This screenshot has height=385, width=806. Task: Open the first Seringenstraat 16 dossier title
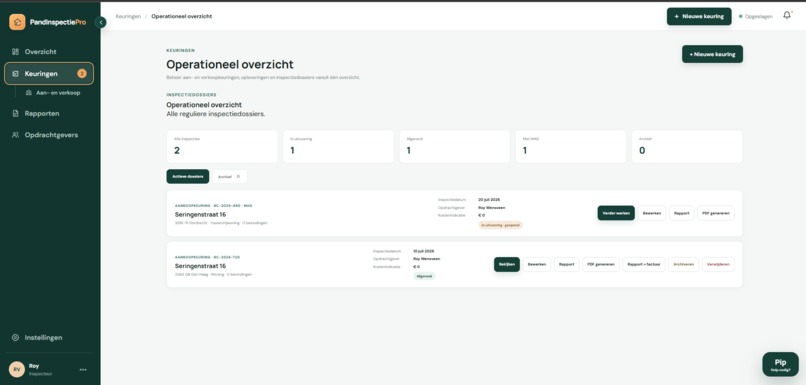point(200,214)
